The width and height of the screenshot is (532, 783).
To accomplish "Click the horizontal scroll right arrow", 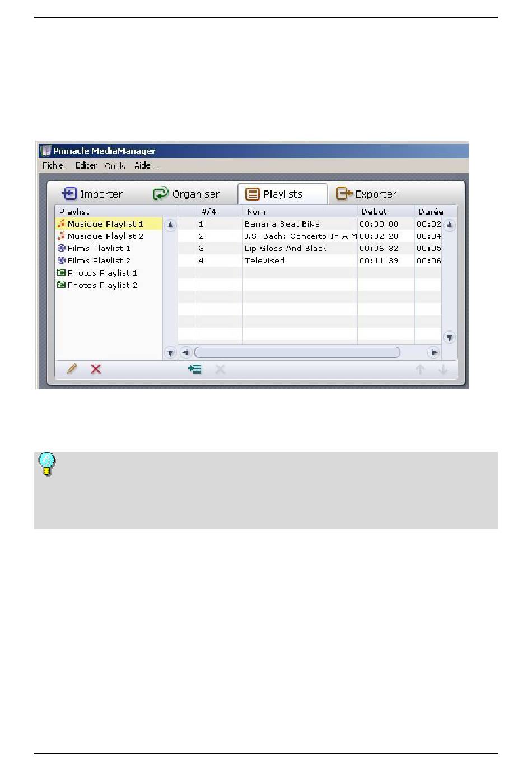I will point(434,352).
